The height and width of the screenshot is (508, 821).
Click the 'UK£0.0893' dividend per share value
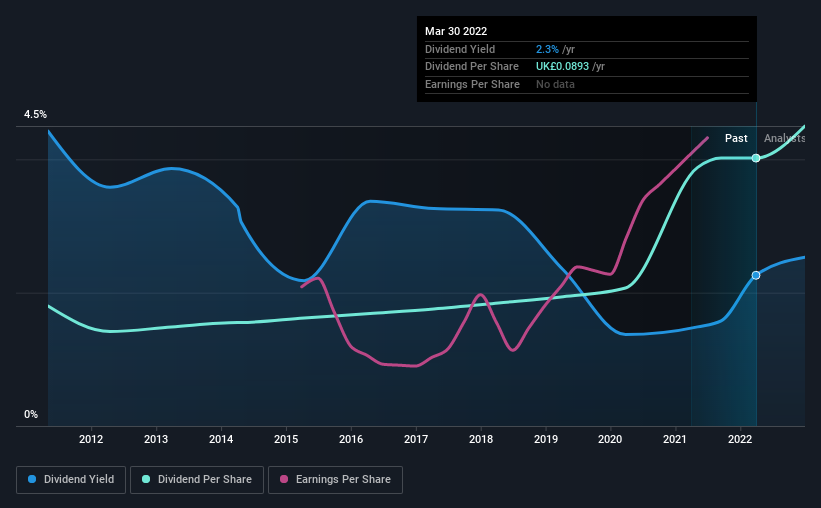pos(562,67)
